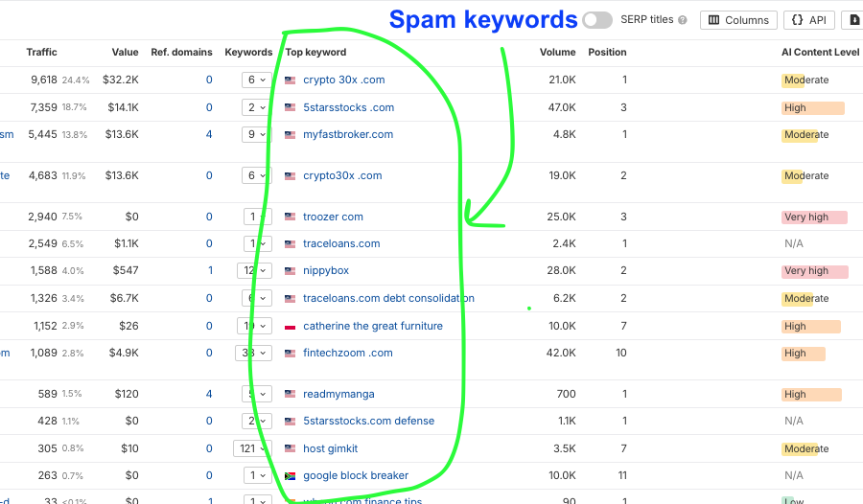Click the South Africa flag beside google block breaker

(x=291, y=476)
